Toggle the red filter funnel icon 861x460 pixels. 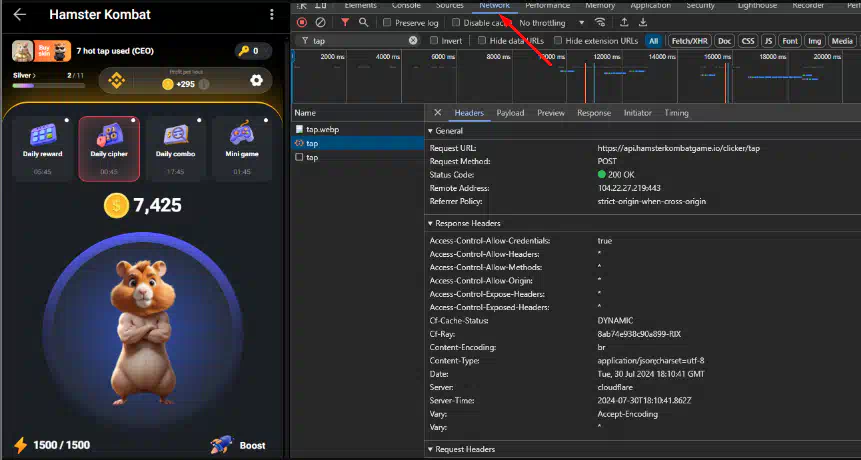(345, 23)
